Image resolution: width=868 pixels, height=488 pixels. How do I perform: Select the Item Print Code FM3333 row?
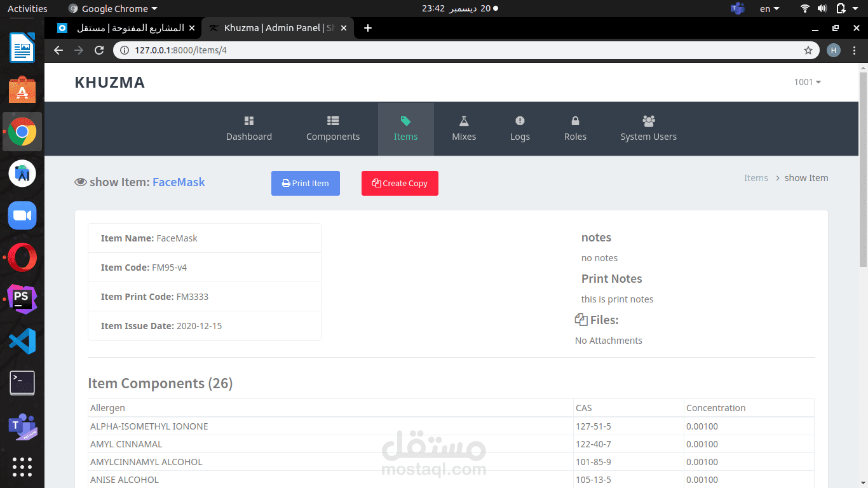[x=205, y=297]
